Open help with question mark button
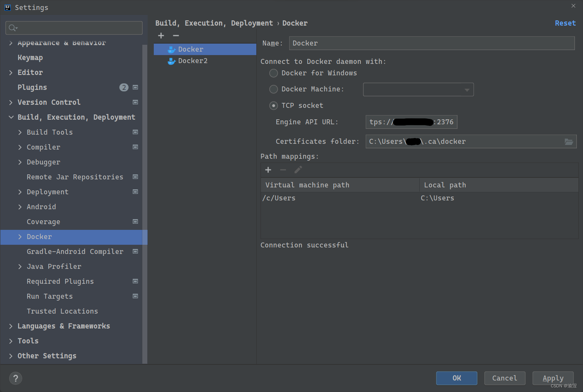This screenshot has width=583, height=392. coord(16,378)
